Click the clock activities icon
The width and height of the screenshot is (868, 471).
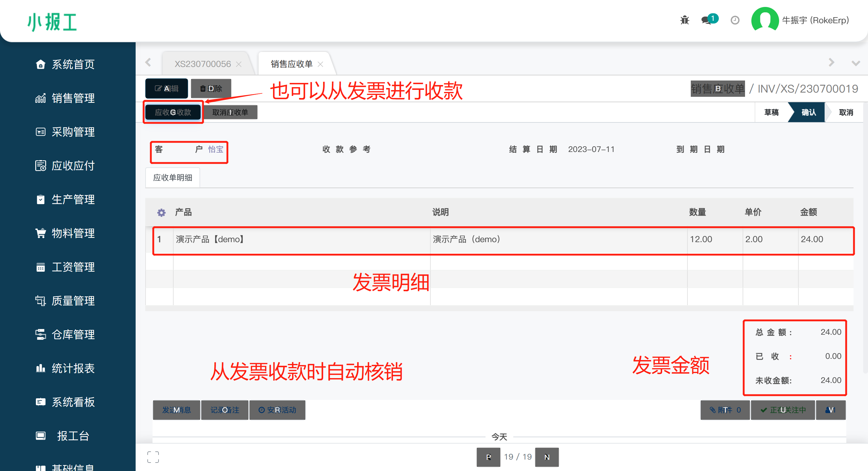click(735, 20)
